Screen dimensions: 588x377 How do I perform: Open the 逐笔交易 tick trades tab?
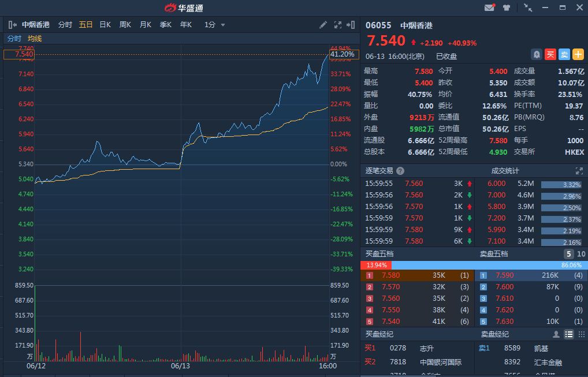379,171
